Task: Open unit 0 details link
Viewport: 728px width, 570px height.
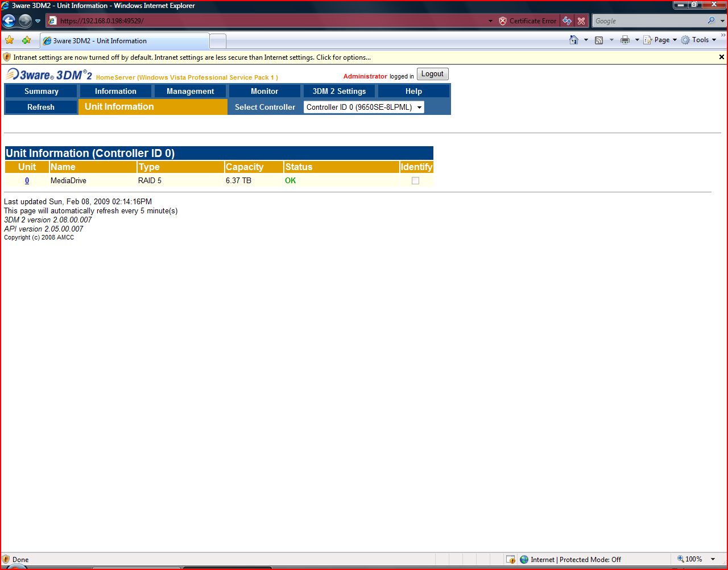Action: (27, 180)
